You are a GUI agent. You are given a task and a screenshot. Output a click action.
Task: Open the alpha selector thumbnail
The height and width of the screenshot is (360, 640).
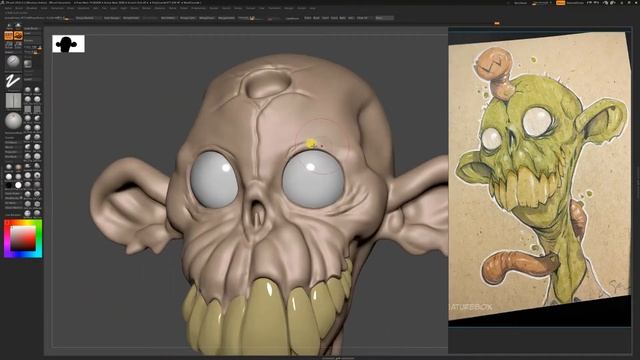coord(13,101)
